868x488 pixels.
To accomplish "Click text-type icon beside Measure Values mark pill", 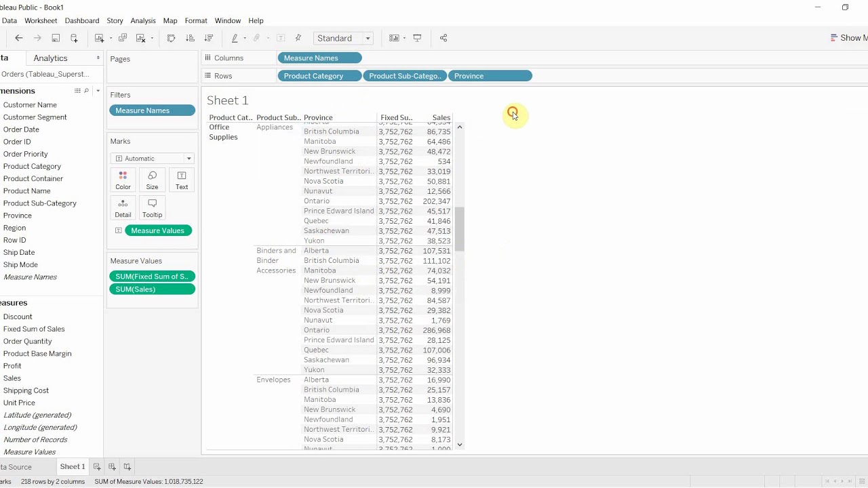I will (118, 230).
